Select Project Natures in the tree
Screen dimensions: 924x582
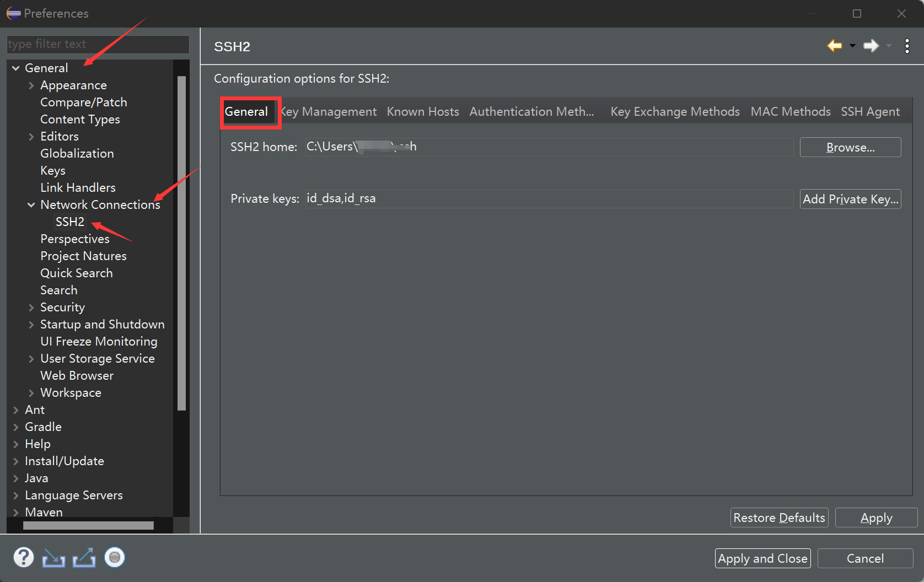click(84, 256)
